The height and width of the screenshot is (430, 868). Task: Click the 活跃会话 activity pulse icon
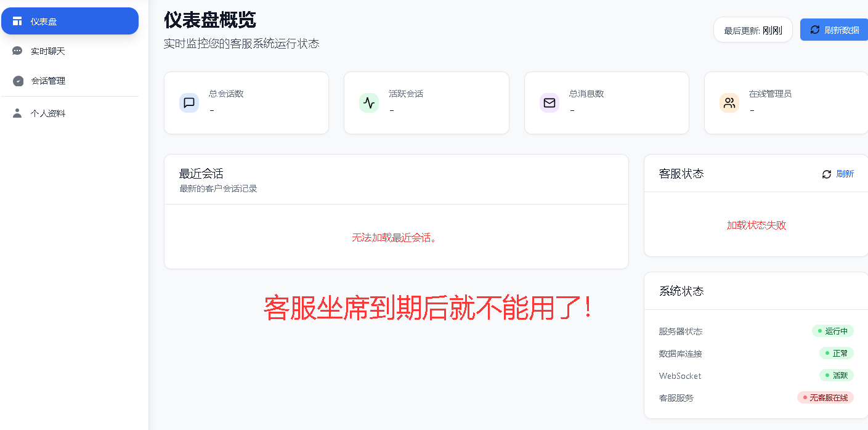tap(369, 103)
